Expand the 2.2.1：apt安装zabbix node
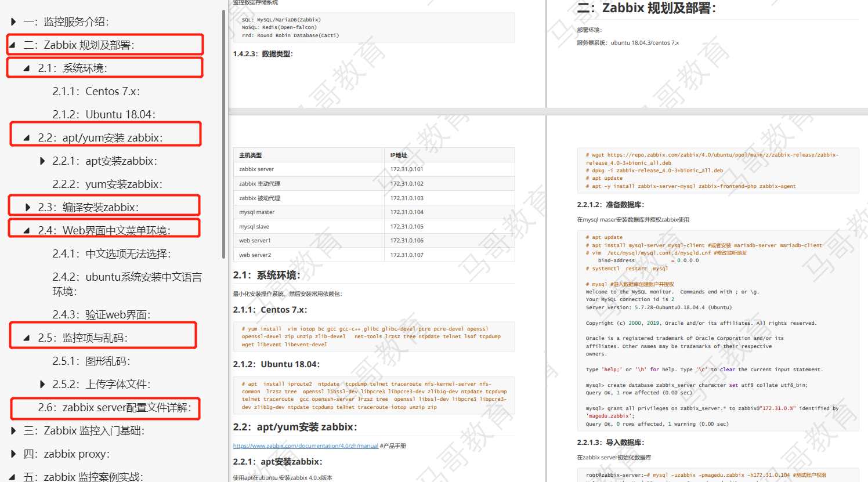Viewport: 868px width, 482px height. point(42,161)
